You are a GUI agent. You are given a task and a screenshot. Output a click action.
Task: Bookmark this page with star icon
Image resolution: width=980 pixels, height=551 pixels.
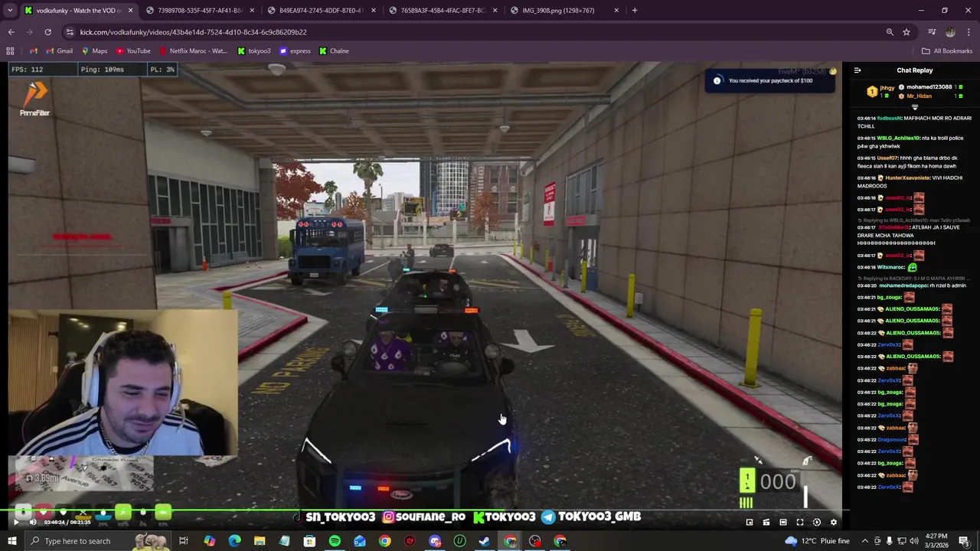tap(906, 32)
